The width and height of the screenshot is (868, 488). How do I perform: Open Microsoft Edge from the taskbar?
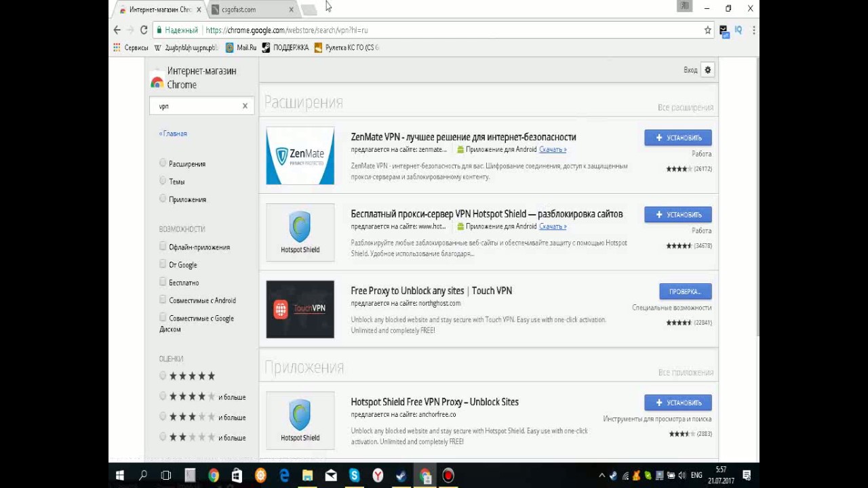point(284,475)
